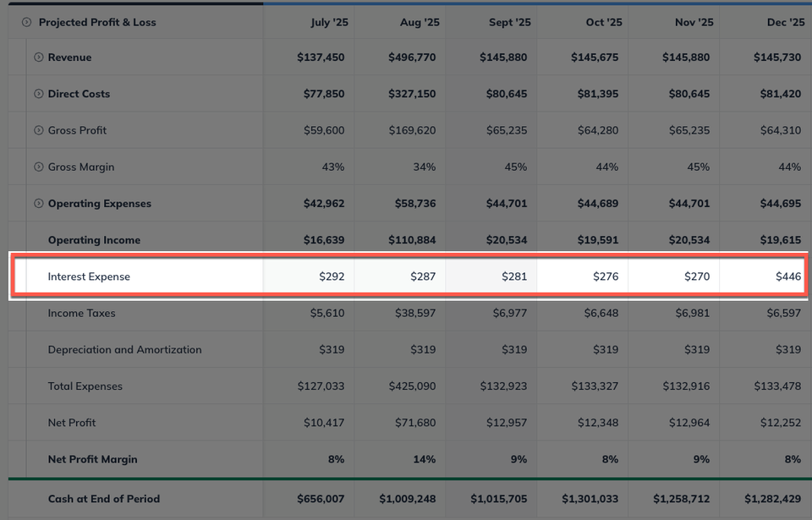Click Cash at End value $656,007
This screenshot has height=520, width=812.
click(321, 499)
